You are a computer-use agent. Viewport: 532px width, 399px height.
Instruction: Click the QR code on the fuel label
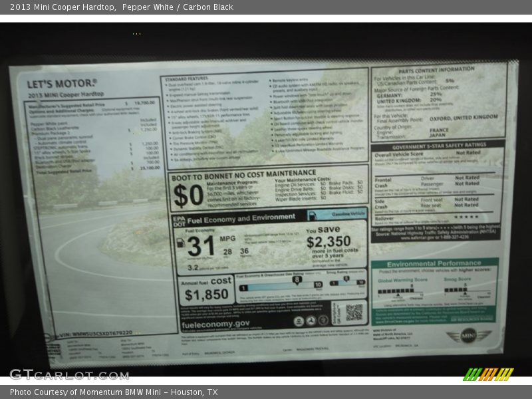(x=354, y=313)
